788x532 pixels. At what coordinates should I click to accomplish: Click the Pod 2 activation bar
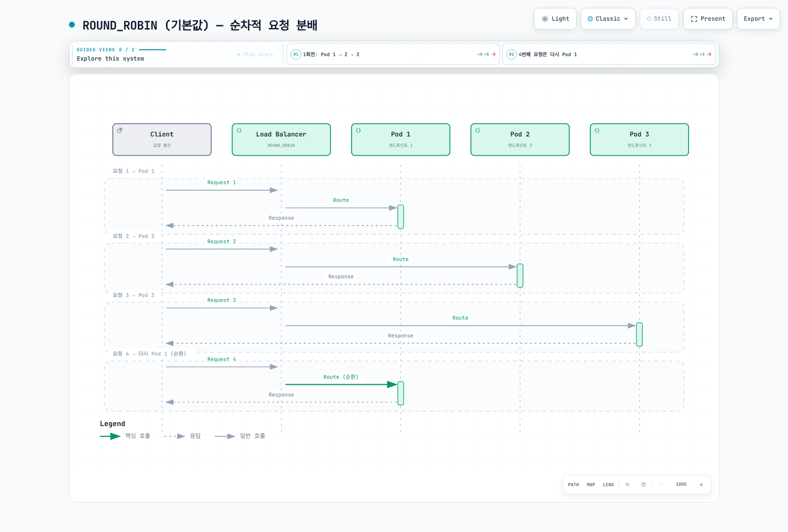point(520,275)
